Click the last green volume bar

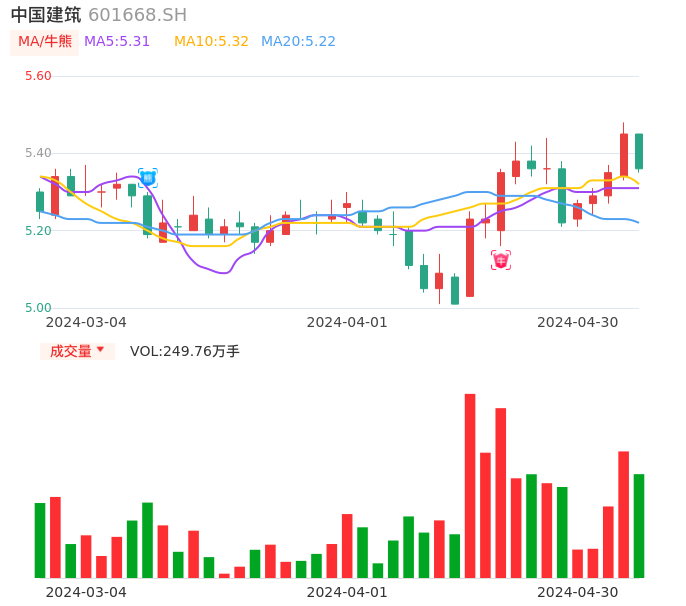click(x=639, y=525)
